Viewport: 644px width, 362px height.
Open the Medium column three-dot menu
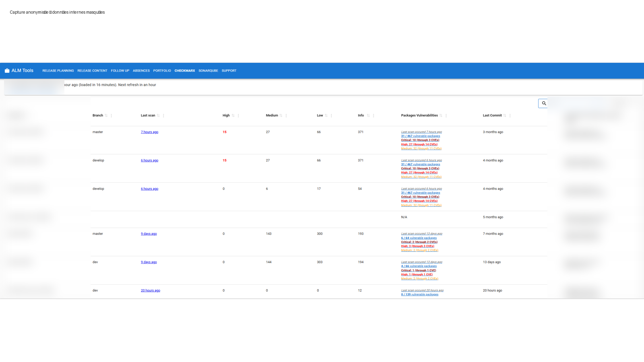[286, 115]
